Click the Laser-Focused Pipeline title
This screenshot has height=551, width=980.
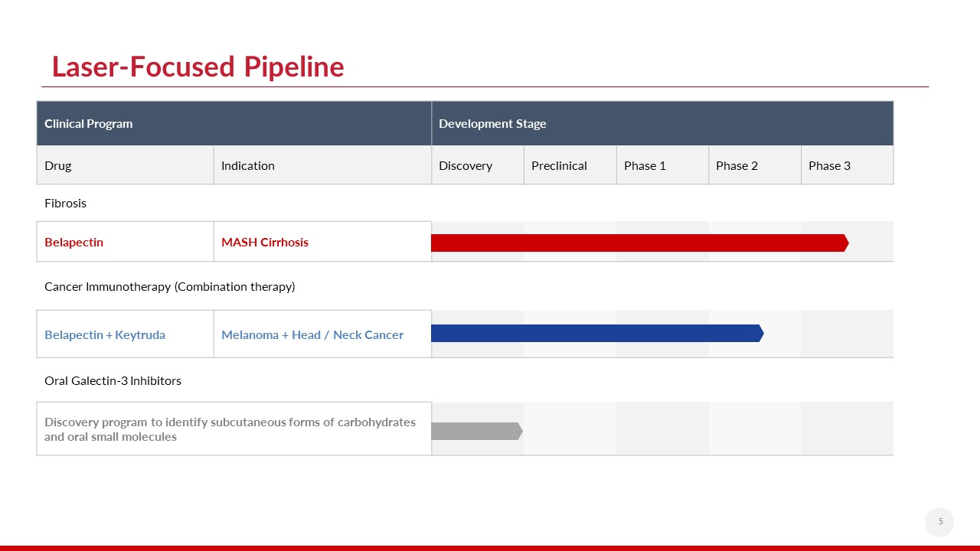(x=198, y=67)
